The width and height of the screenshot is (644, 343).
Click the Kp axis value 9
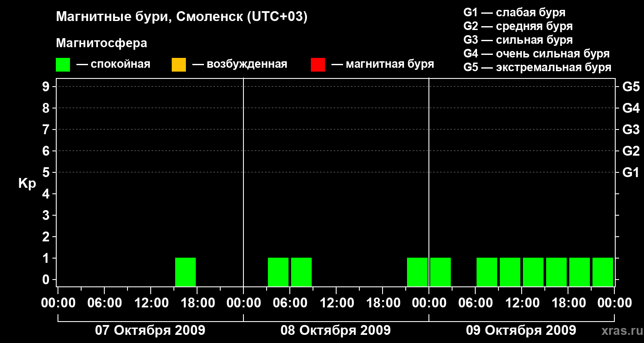pos(46,87)
